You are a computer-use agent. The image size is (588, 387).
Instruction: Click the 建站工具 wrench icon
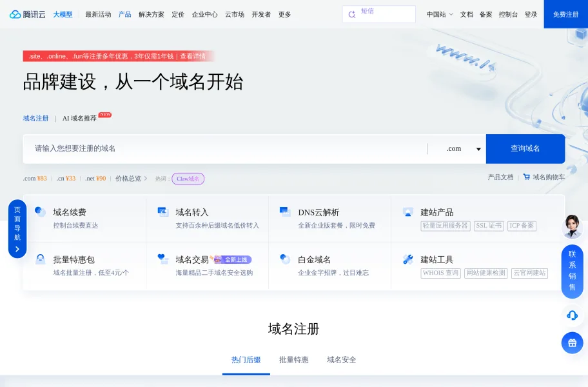point(407,259)
